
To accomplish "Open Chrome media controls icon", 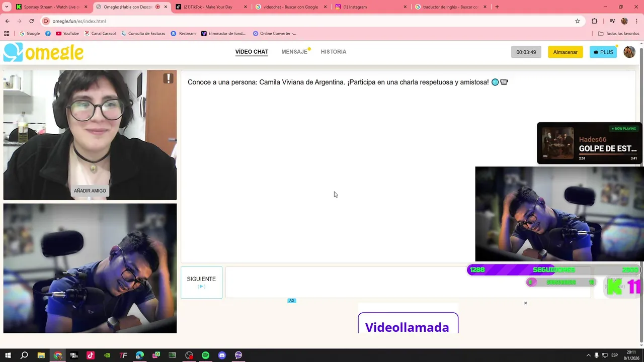I will click(612, 21).
